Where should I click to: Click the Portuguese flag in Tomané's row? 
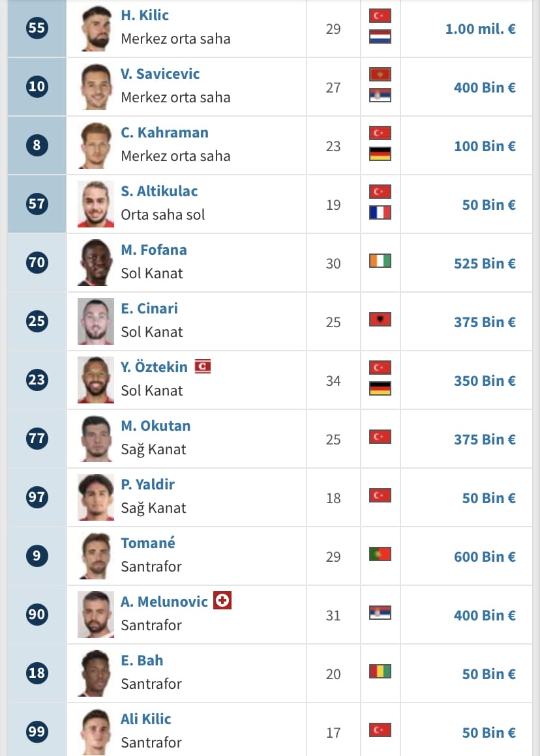click(380, 554)
